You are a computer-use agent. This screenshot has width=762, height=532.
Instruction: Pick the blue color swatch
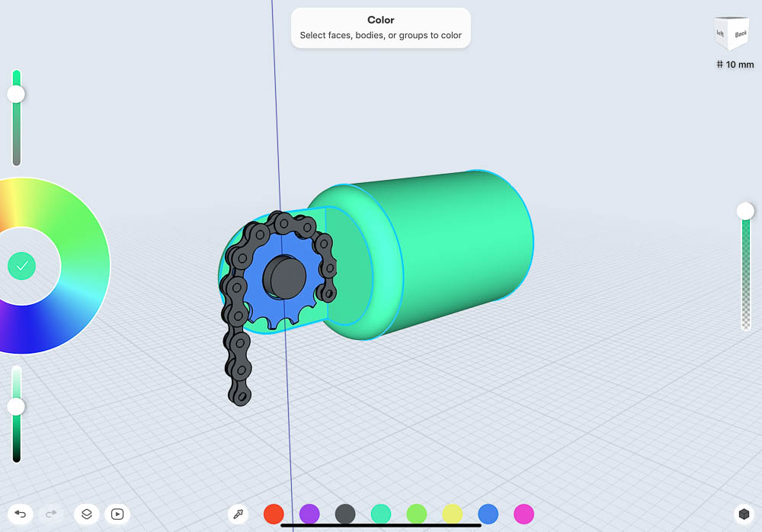pyautogui.click(x=488, y=514)
